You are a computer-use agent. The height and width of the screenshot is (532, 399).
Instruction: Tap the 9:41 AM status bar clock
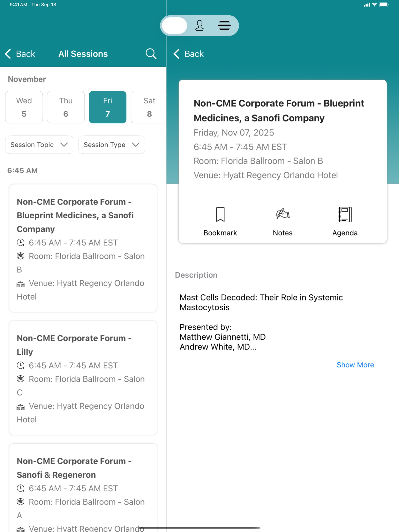point(18,4)
